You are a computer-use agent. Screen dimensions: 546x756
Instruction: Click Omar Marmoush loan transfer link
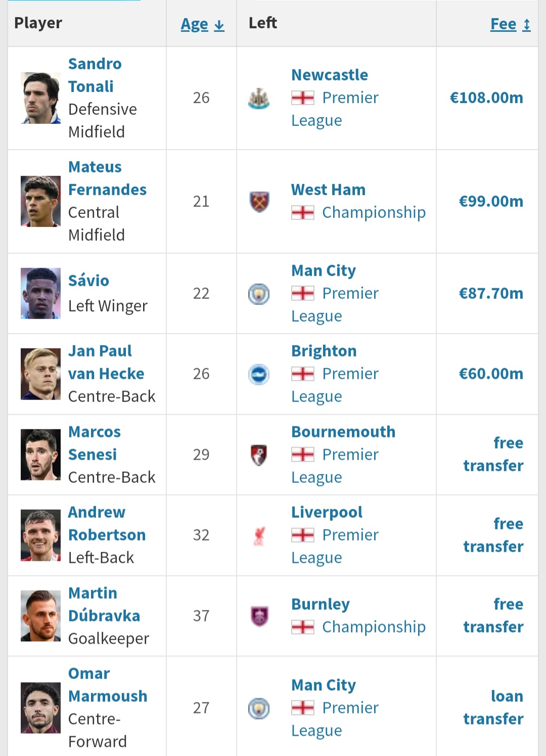tap(493, 707)
